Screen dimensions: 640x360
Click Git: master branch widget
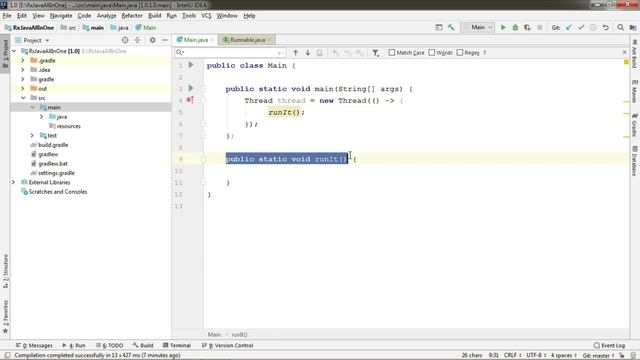pyautogui.click(x=598, y=356)
